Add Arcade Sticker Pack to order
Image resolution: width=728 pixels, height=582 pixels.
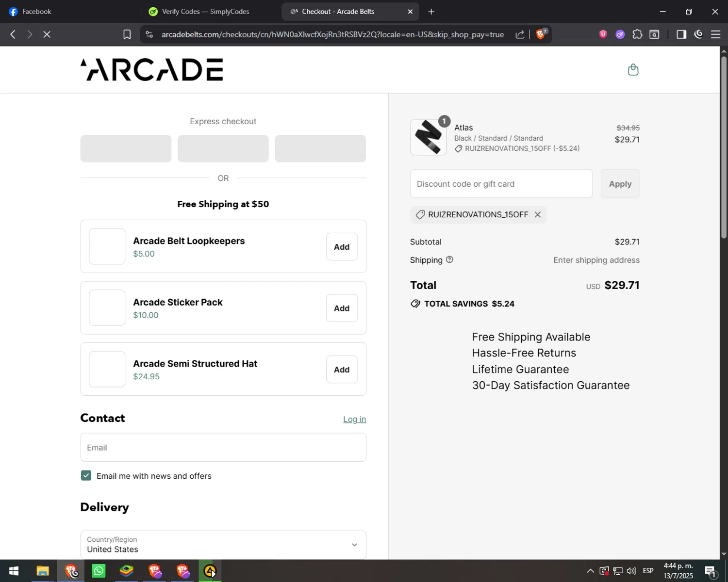pos(342,308)
